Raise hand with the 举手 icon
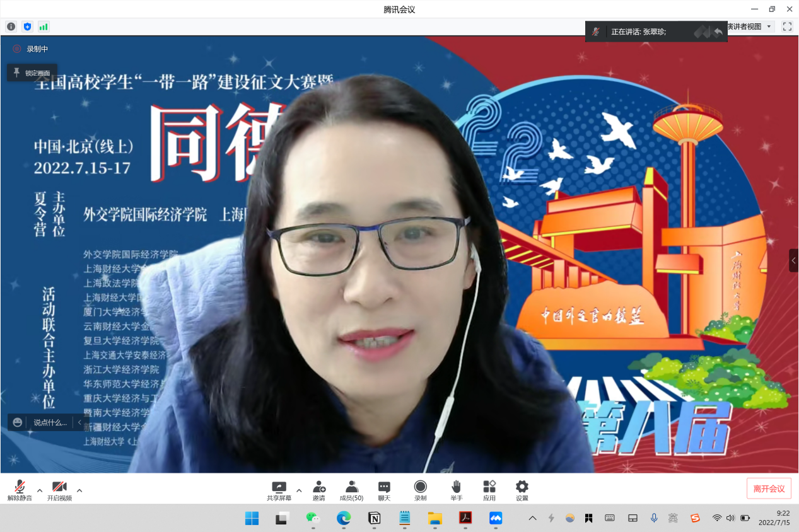Viewport: 799px width, 532px height. click(x=456, y=490)
